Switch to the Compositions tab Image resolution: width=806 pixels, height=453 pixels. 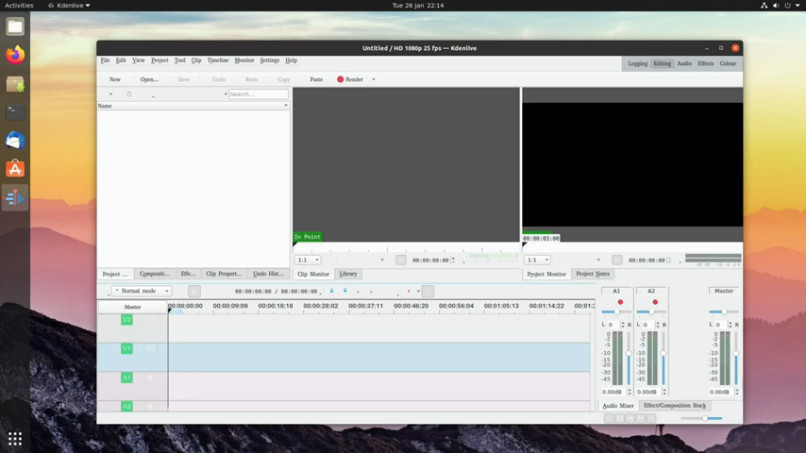[x=154, y=274]
